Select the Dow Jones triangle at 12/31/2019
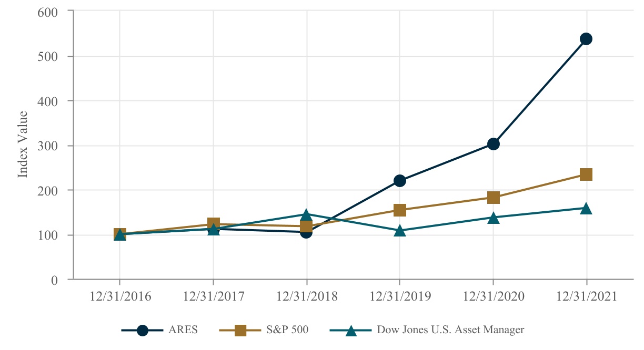This screenshot has height=350, width=644. (x=400, y=231)
